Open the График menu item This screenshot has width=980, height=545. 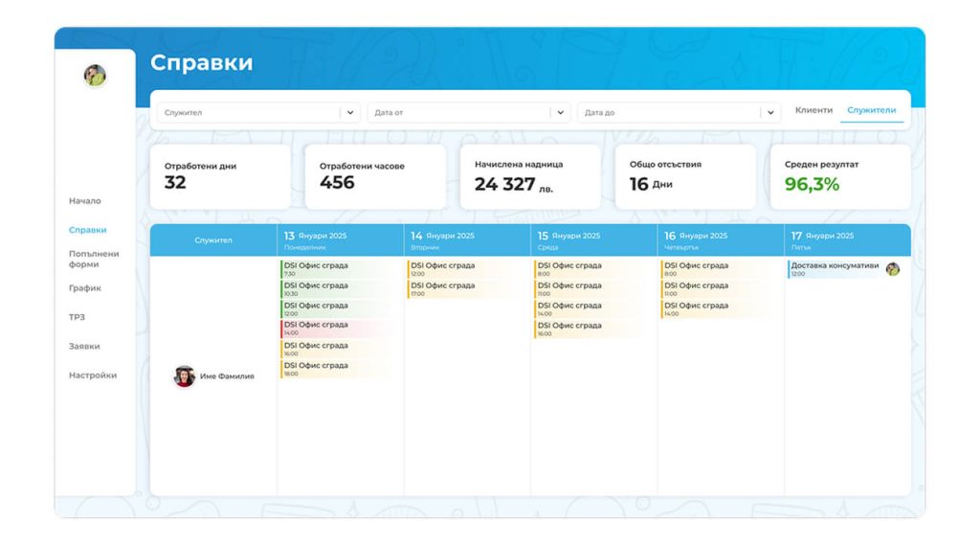point(85,288)
